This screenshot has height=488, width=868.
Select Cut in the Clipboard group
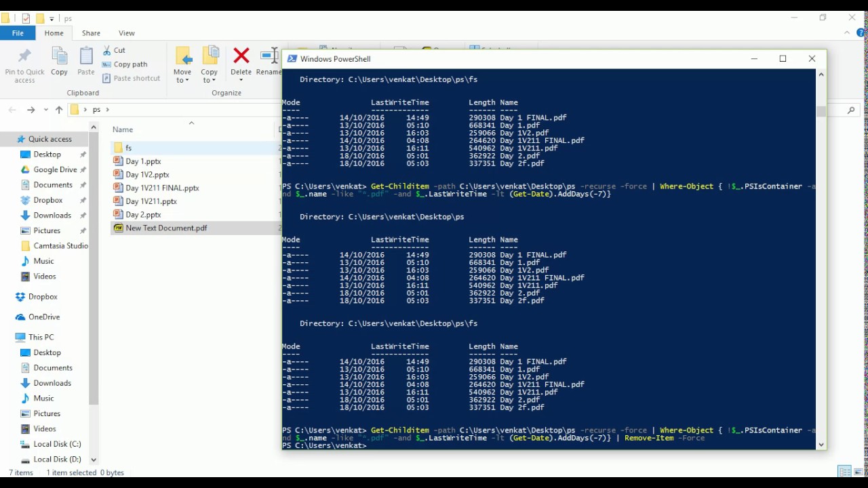point(114,50)
